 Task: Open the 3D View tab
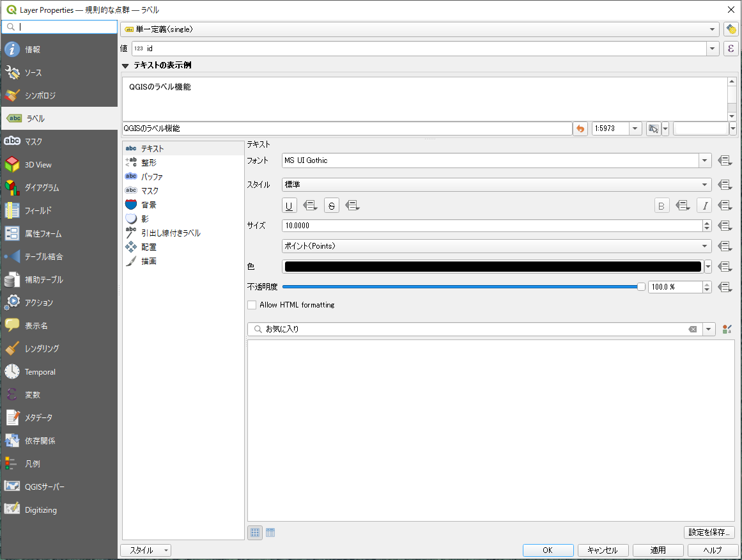[x=59, y=164]
